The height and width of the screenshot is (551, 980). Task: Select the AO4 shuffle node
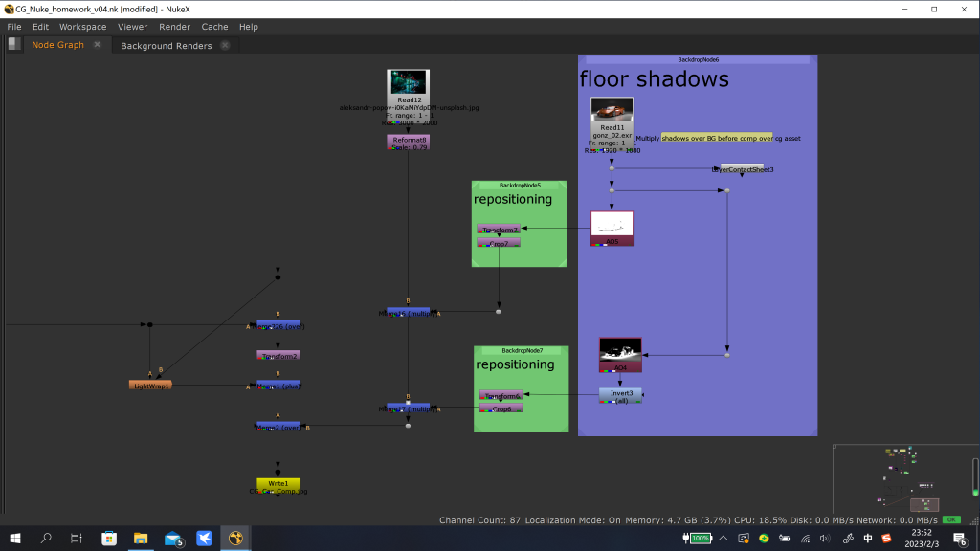click(x=619, y=354)
